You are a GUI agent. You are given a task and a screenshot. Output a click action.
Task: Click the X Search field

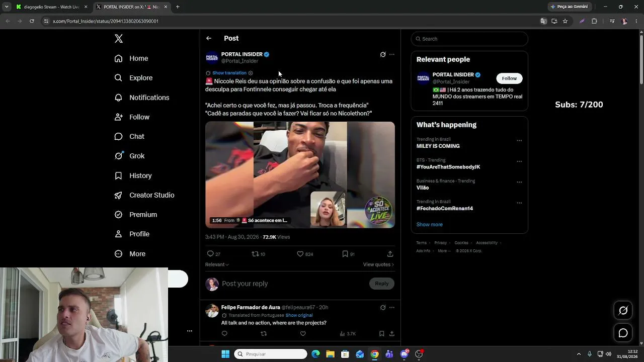point(469,39)
